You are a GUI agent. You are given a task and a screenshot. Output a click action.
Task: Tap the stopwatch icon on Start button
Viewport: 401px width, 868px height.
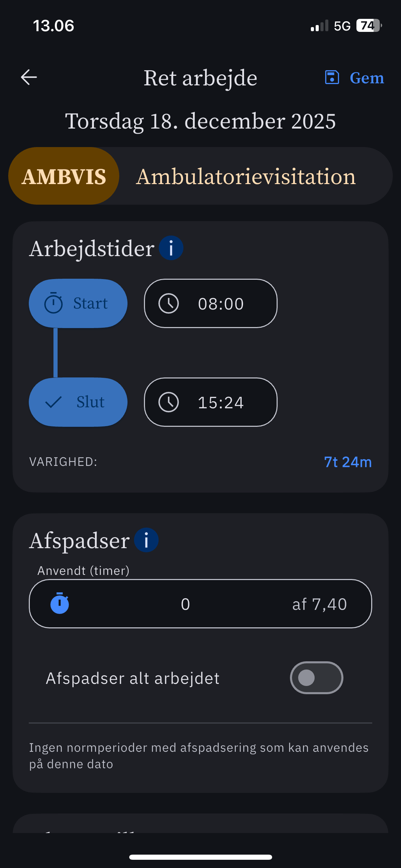pyautogui.click(x=53, y=303)
